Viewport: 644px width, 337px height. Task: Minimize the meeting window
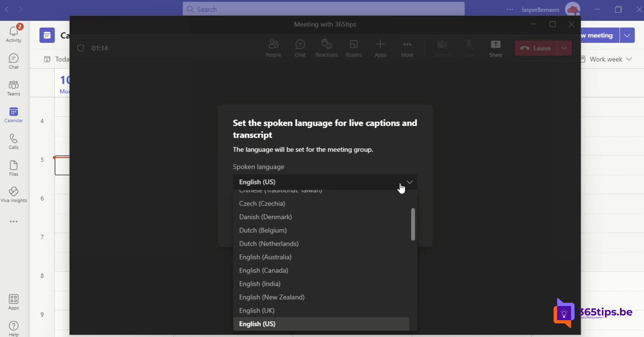click(x=533, y=24)
